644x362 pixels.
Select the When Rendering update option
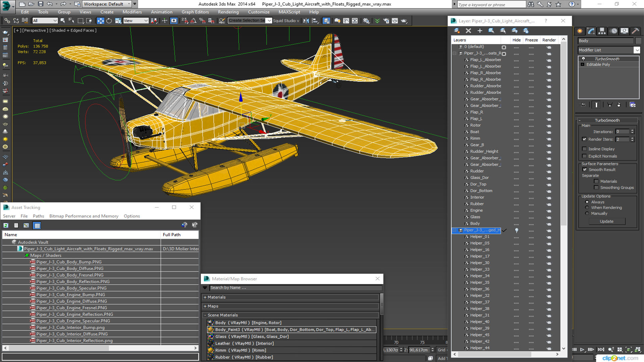click(587, 208)
